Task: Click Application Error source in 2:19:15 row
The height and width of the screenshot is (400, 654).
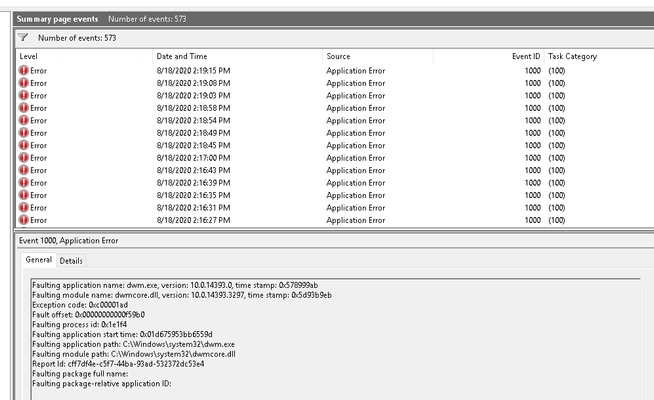Action: pos(356,71)
